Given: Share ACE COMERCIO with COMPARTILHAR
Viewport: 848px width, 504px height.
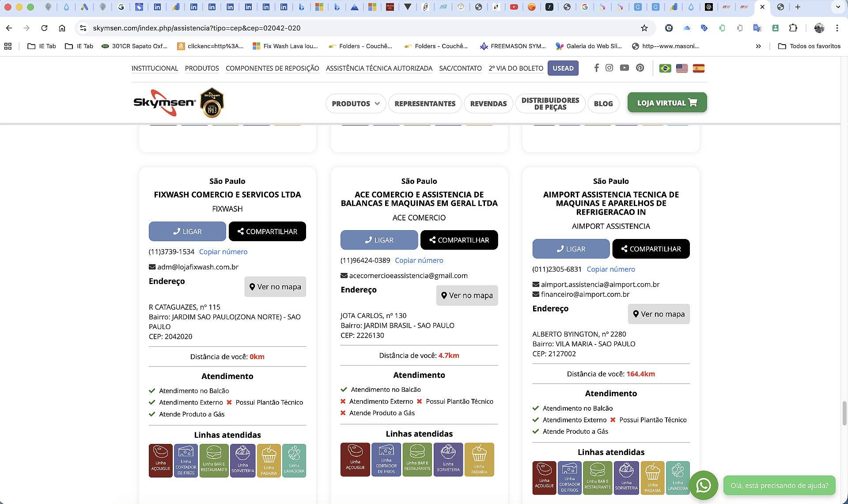Looking at the screenshot, I should [459, 240].
